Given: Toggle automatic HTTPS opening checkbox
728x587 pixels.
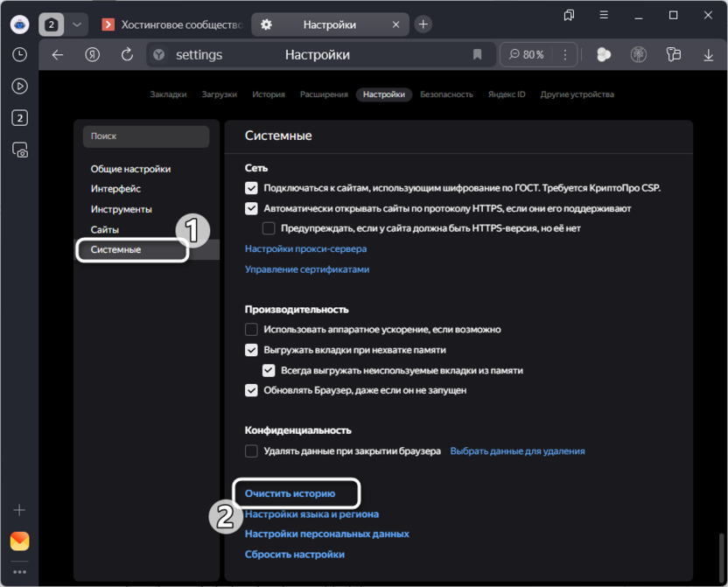Looking at the screenshot, I should 251,208.
